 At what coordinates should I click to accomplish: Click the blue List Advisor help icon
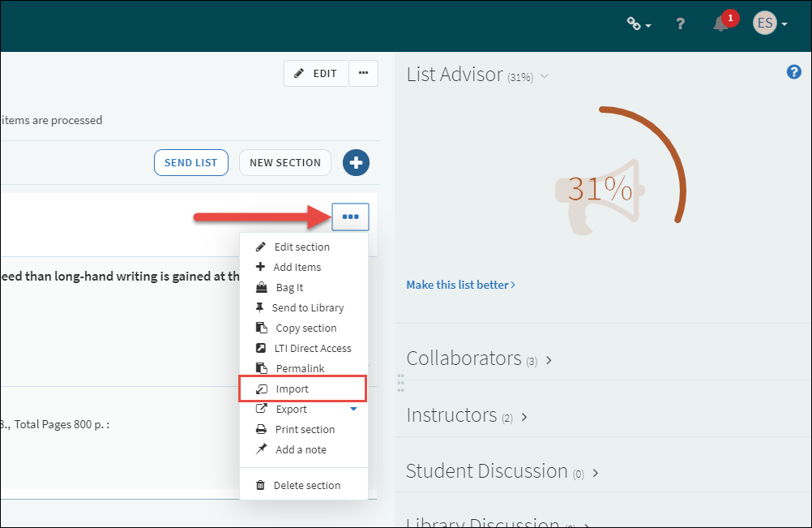pyautogui.click(x=793, y=72)
